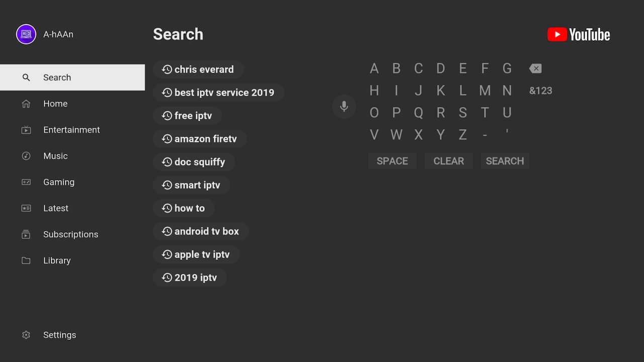Open the Latest section

click(55, 208)
